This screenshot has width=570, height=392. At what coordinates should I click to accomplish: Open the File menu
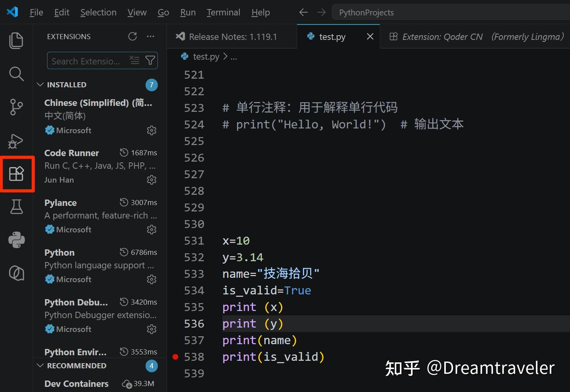click(36, 12)
